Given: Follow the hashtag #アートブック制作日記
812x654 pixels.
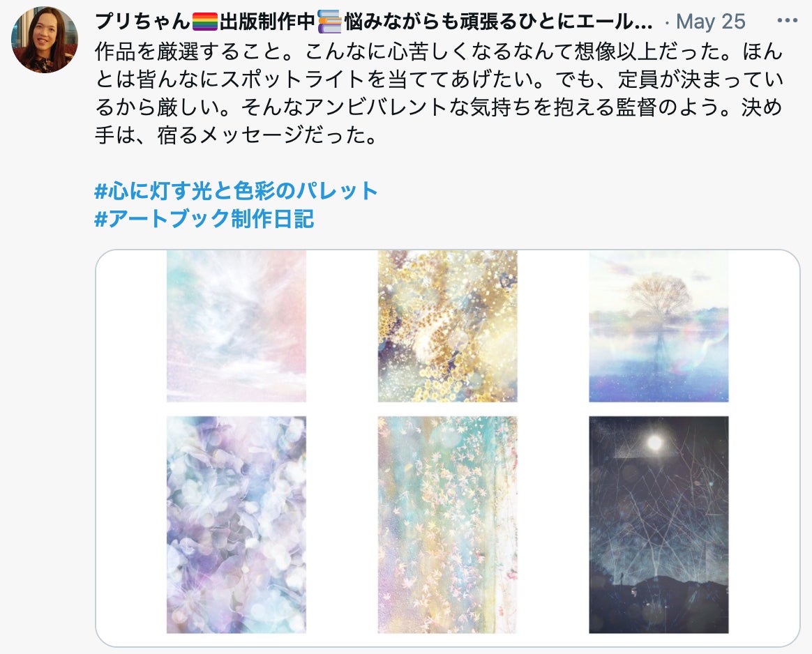Looking at the screenshot, I should point(204,219).
